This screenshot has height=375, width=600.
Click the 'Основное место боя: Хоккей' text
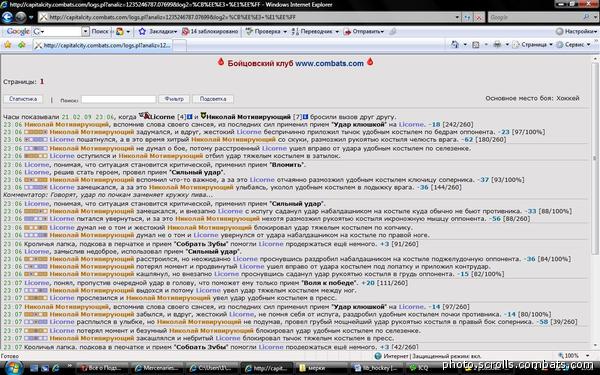tap(532, 99)
